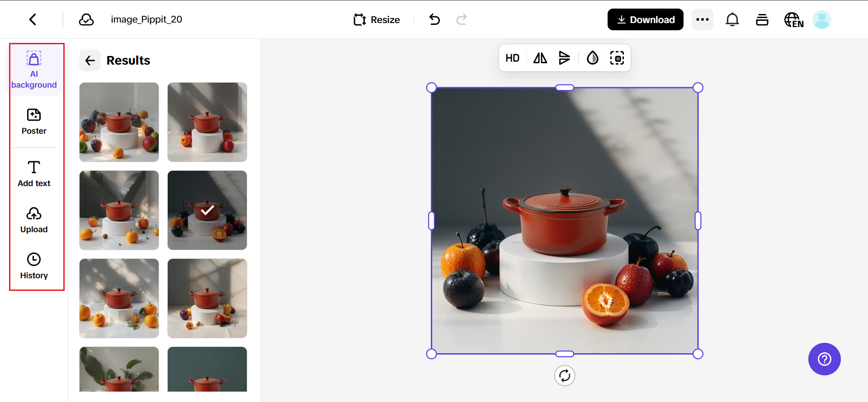Click the project name image_Pippit_20
This screenshot has height=402, width=868.
(146, 19)
